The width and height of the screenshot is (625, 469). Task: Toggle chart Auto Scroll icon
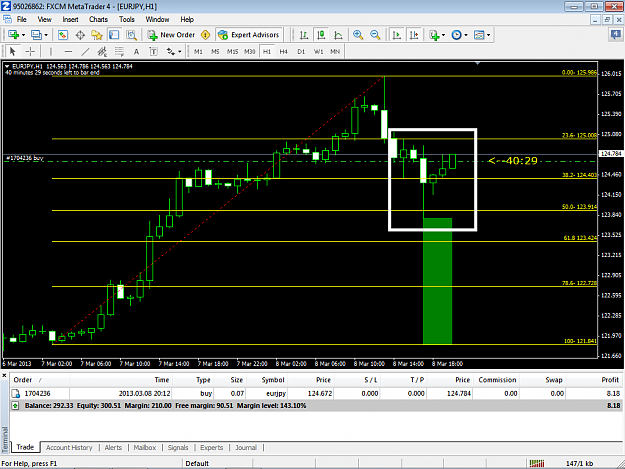396,35
